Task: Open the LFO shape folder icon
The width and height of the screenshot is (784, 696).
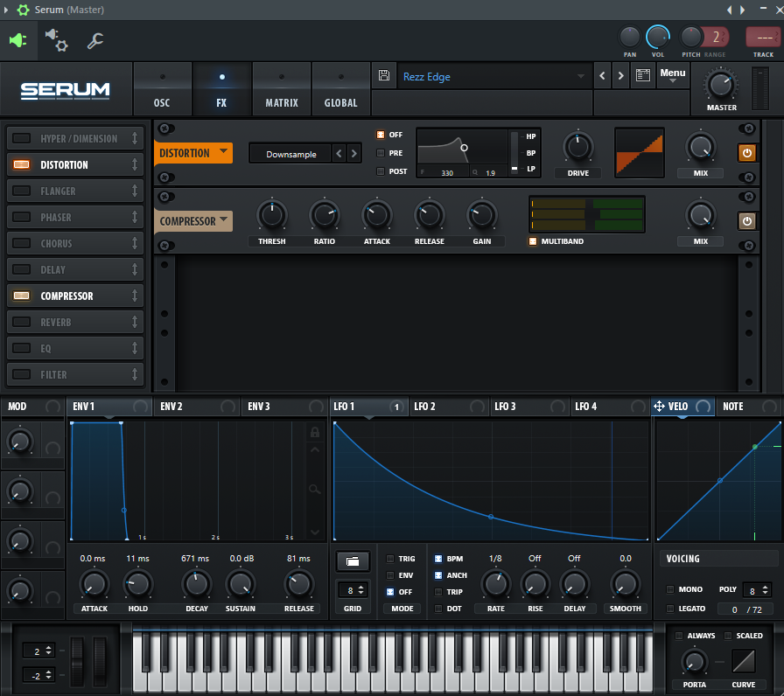Action: point(353,561)
